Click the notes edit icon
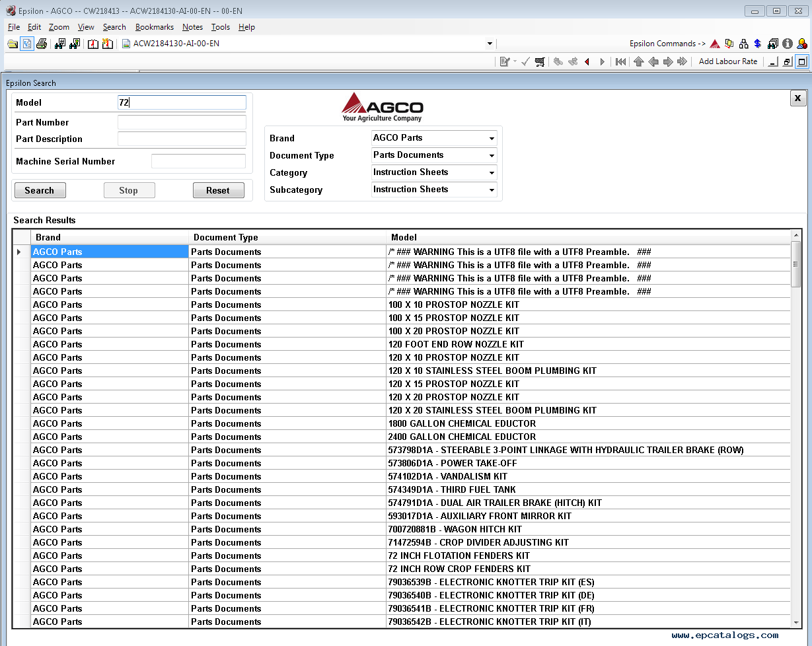The width and height of the screenshot is (812, 646). tap(505, 61)
